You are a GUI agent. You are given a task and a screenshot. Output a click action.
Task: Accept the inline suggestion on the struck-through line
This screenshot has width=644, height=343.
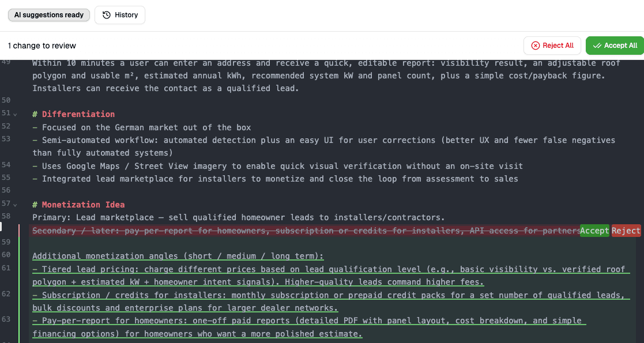coord(594,230)
